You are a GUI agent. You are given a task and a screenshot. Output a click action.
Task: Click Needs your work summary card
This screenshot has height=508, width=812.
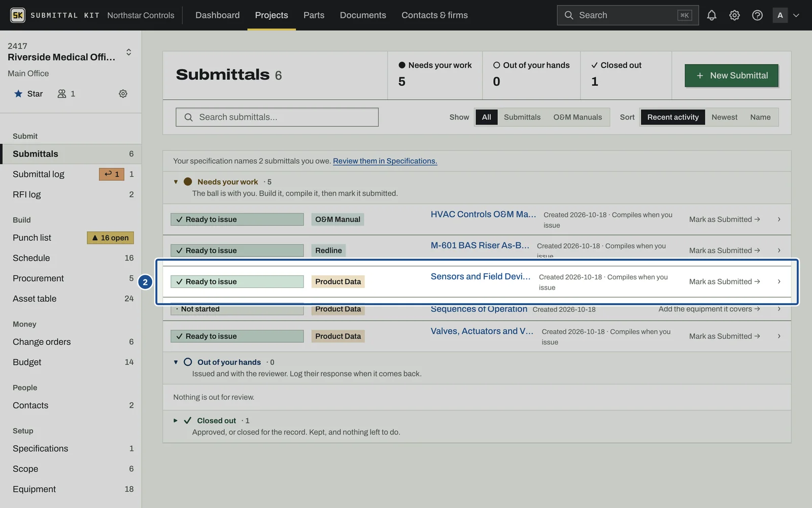point(435,75)
